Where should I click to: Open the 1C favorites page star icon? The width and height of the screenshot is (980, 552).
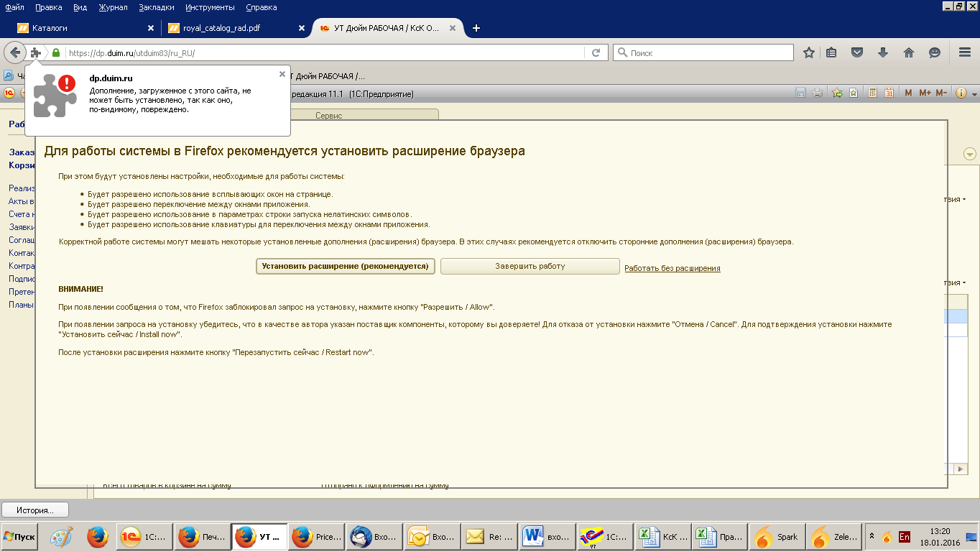pyautogui.click(x=854, y=93)
